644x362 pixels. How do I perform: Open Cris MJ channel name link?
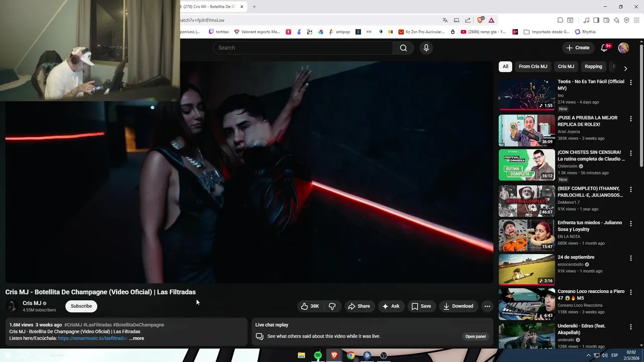click(x=32, y=303)
